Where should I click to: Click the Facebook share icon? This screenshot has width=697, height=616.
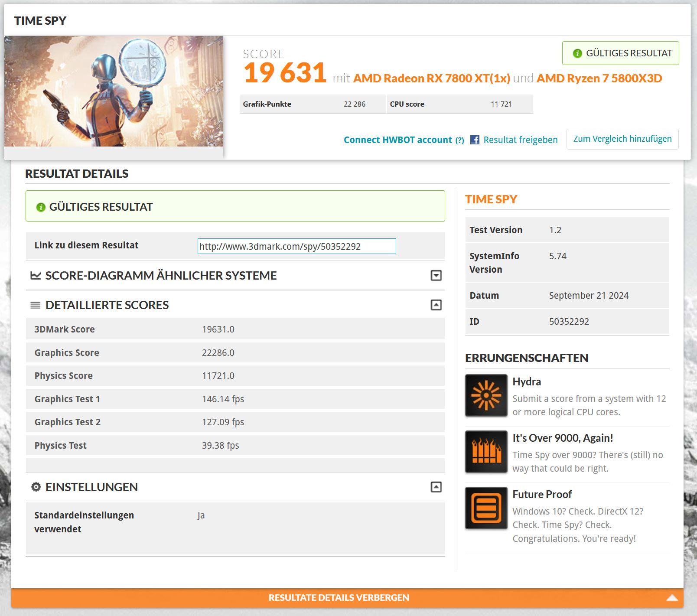point(475,140)
